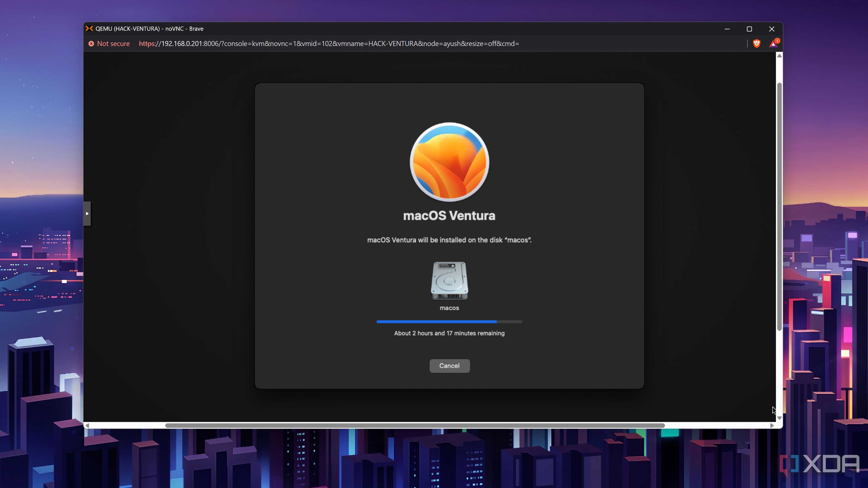Click text 'will be installed on the disk'
The image size is (868, 488).
point(460,240)
